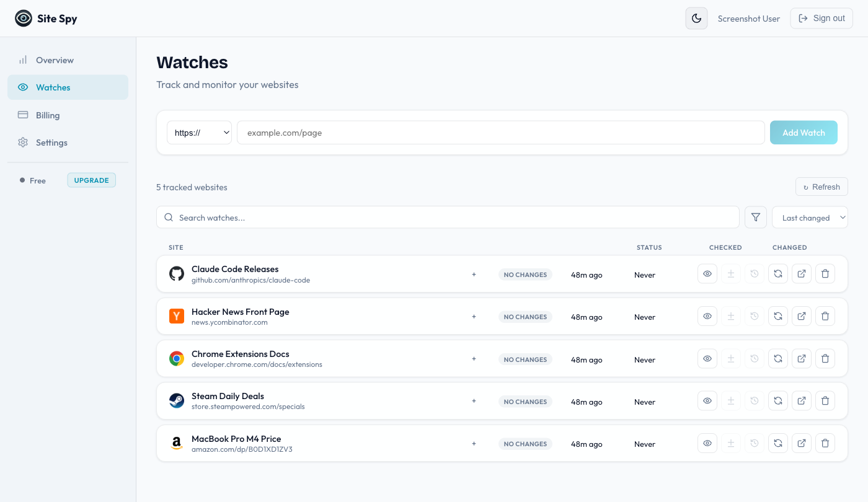Image resolution: width=868 pixels, height=502 pixels.
Task: Expand tags with the plus on Claude Code Releases
Action: pyautogui.click(x=474, y=274)
